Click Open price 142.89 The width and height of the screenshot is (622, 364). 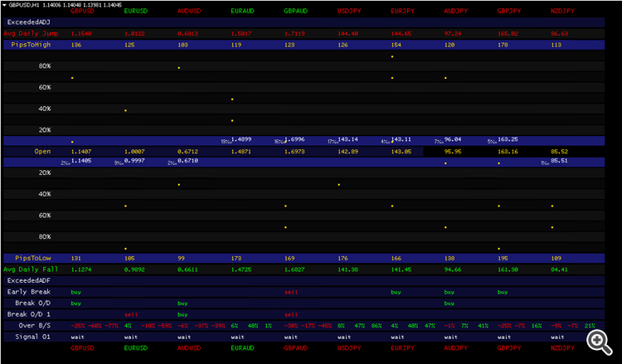[x=347, y=152]
